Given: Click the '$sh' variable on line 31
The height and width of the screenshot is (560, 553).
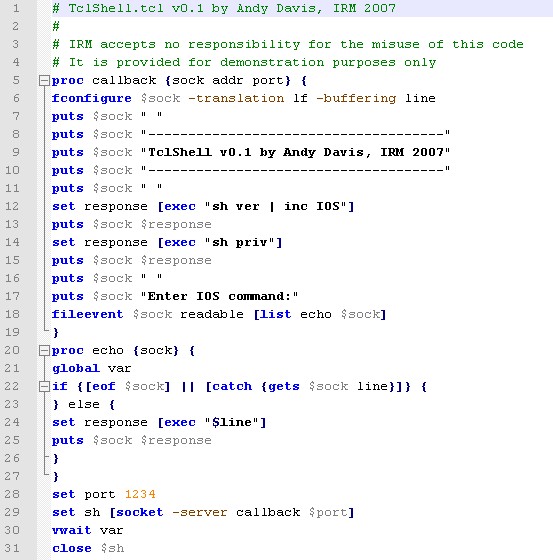Looking at the screenshot, I should (x=113, y=548).
